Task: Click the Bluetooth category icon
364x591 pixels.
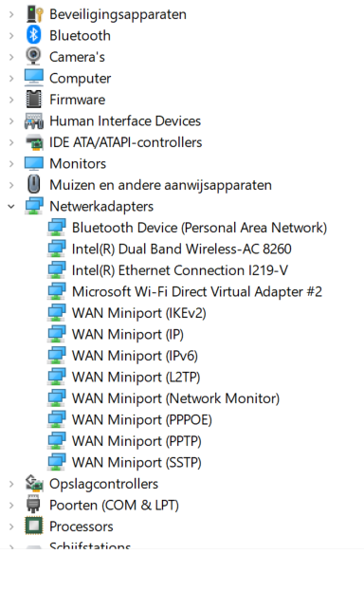Action: point(34,35)
